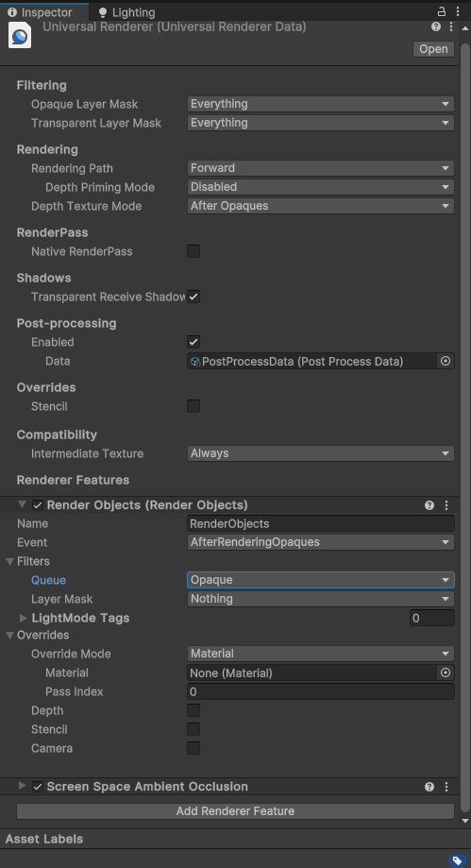Click the Pass Index input field
The height and width of the screenshot is (868, 471).
321,691
